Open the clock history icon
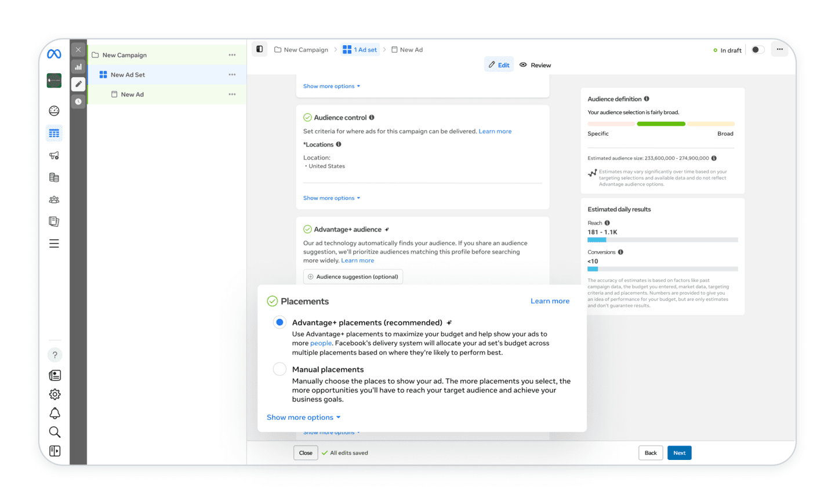The width and height of the screenshot is (835, 504). [78, 101]
